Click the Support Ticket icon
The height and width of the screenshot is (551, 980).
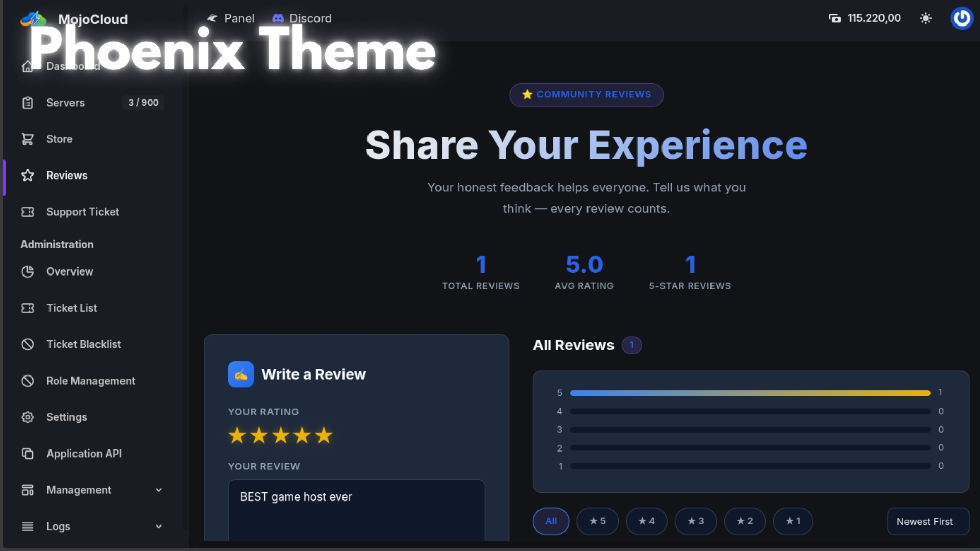coord(28,212)
